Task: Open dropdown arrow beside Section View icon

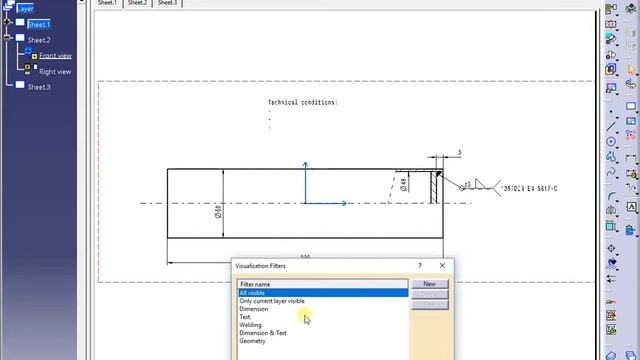Action: [617, 30]
